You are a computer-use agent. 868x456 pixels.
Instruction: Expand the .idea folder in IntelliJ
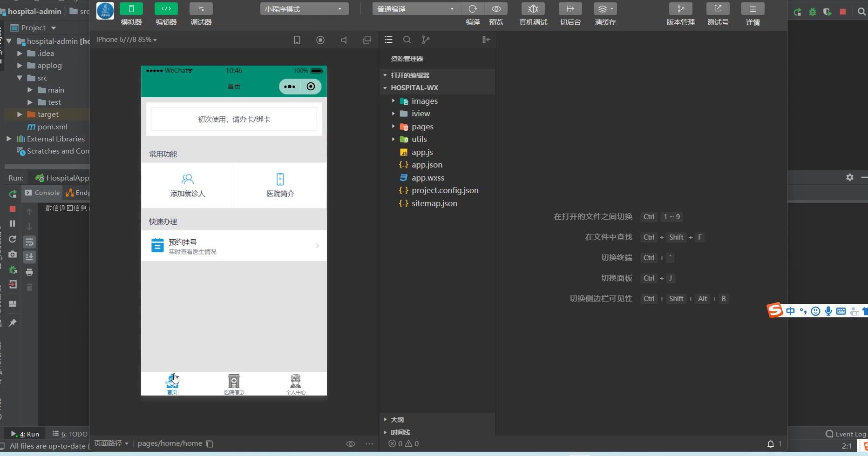click(20, 54)
